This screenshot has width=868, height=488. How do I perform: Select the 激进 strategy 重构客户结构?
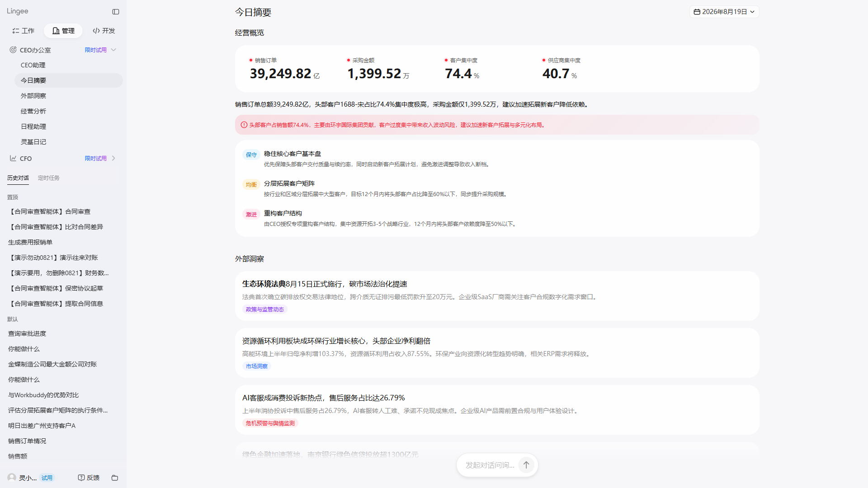[x=497, y=218]
